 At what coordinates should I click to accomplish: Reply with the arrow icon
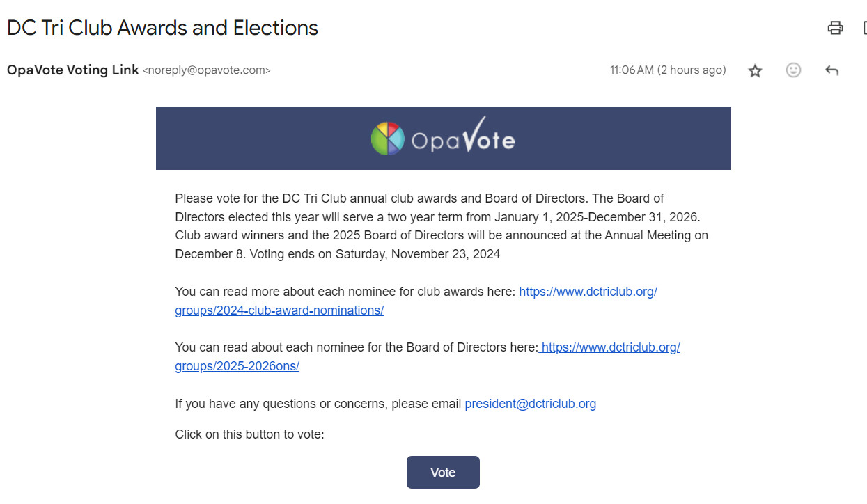pos(831,70)
